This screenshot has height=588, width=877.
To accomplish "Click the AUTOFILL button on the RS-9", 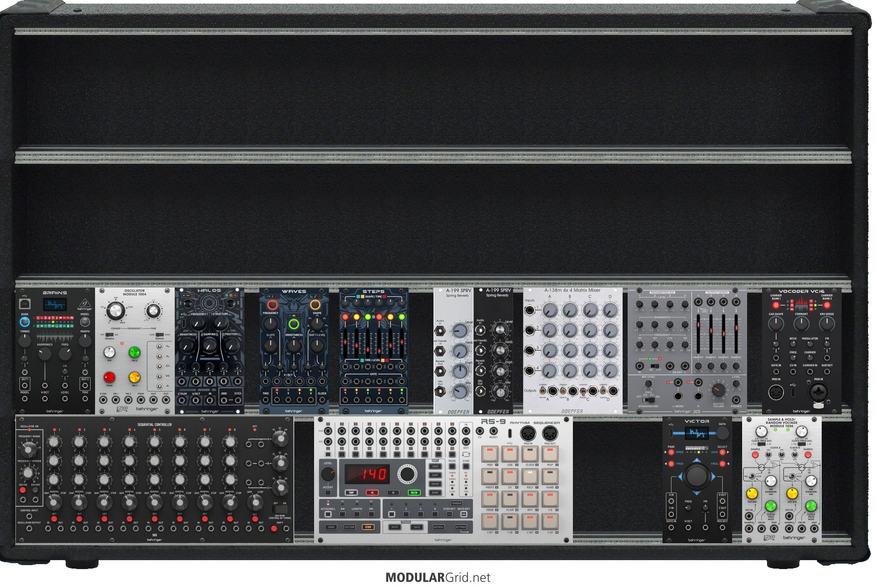I will [439, 527].
